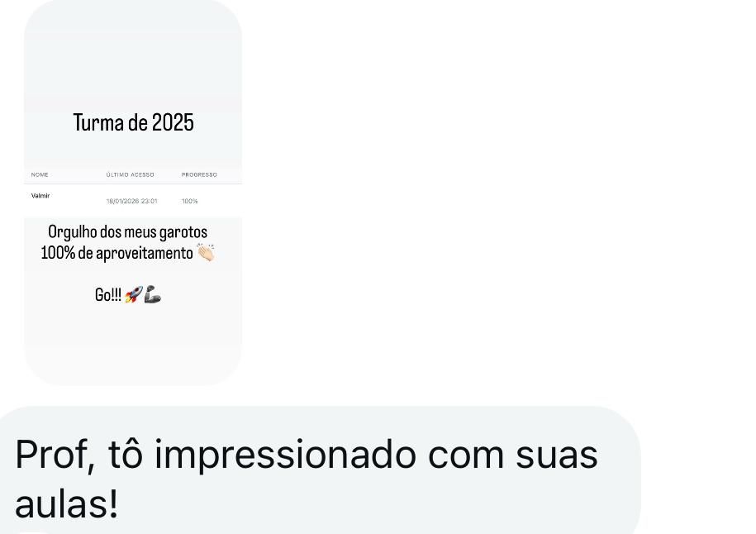
Task: Tap the word impressionado in the message
Action: tap(285, 455)
